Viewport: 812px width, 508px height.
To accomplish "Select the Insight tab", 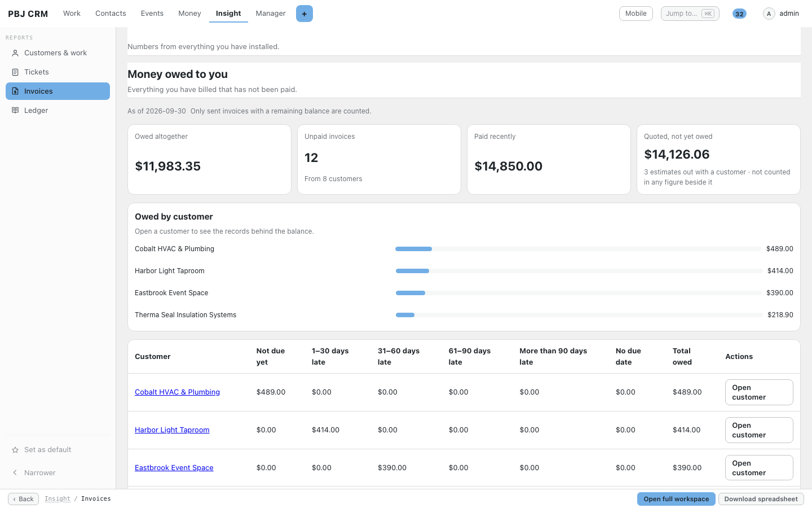I will [x=228, y=14].
